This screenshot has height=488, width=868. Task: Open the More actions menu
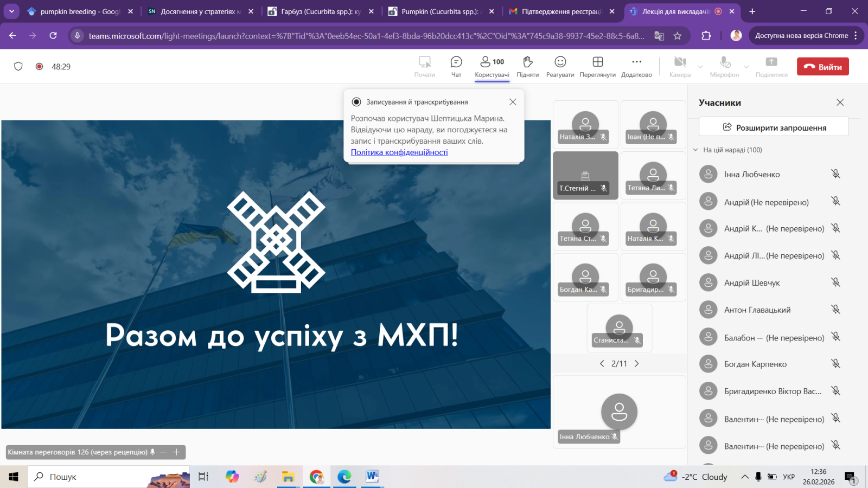point(636,67)
